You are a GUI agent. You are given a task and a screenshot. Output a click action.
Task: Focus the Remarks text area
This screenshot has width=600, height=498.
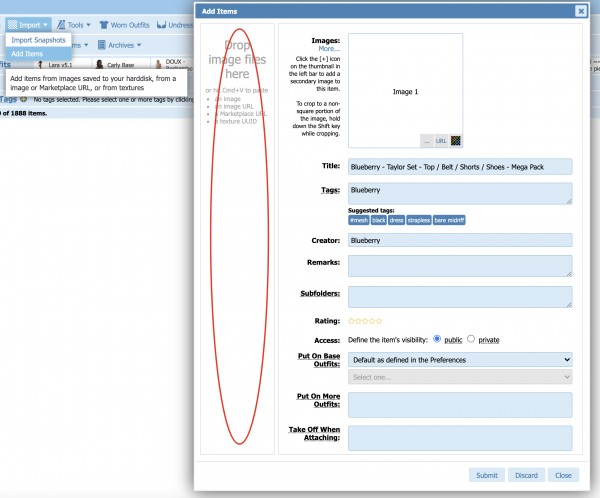(460, 265)
